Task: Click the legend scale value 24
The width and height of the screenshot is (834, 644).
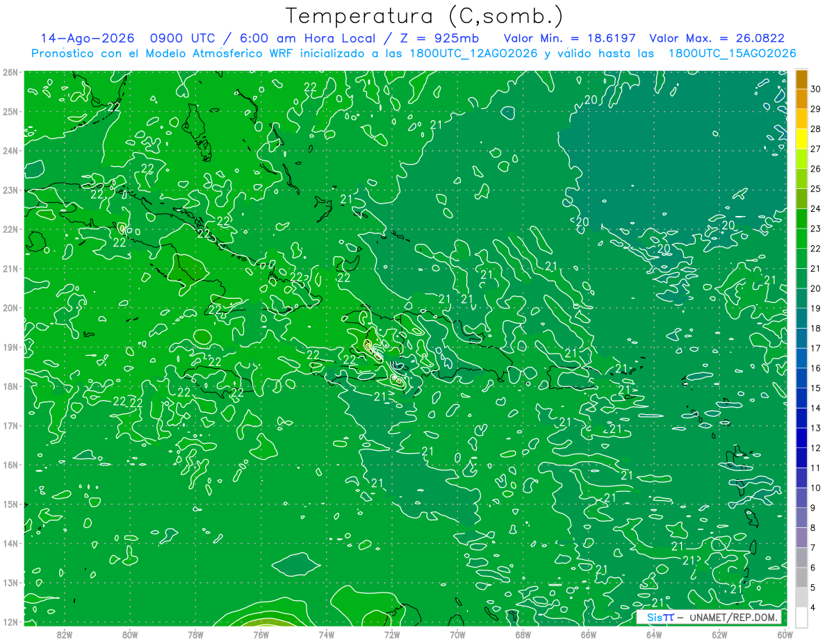Action: tap(816, 209)
